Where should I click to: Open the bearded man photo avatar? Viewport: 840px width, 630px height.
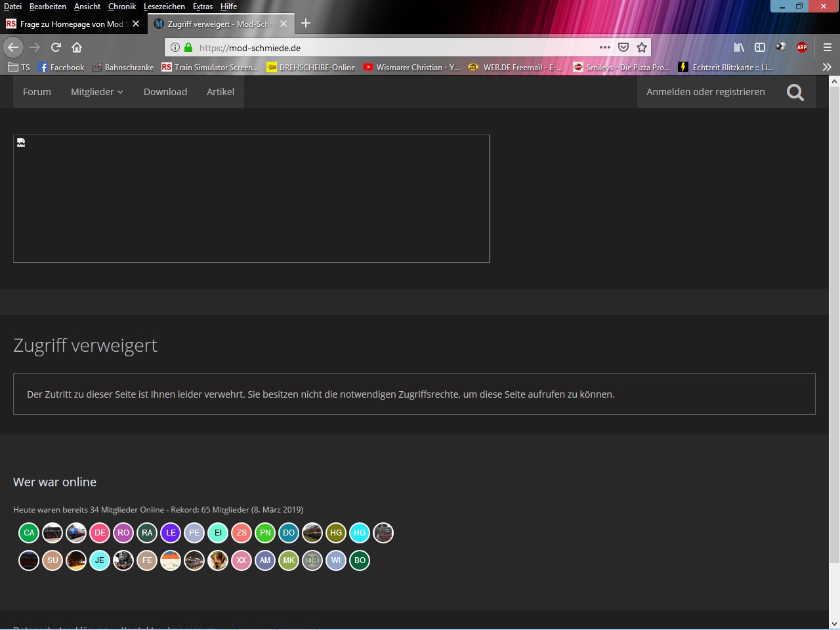(x=218, y=560)
